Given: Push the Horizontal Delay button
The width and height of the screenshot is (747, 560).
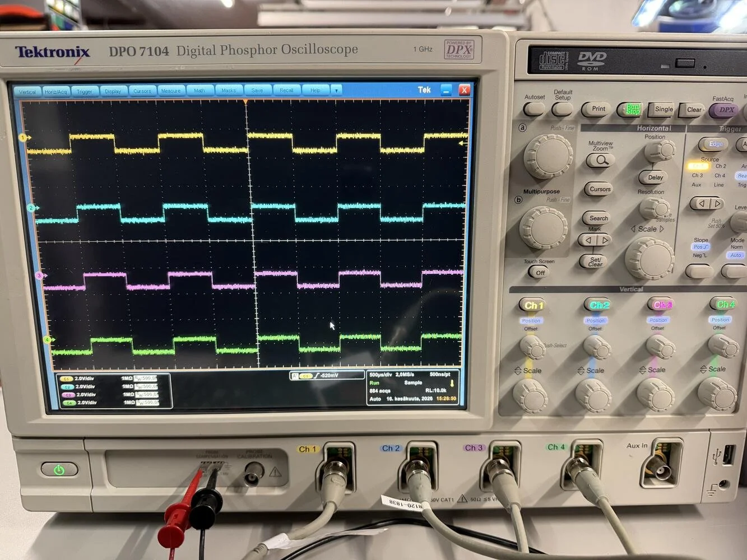Looking at the screenshot, I should (655, 178).
